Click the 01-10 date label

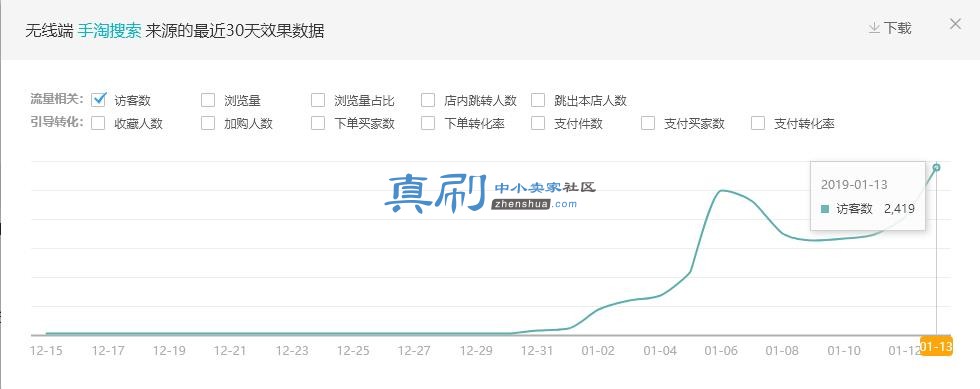tap(843, 351)
